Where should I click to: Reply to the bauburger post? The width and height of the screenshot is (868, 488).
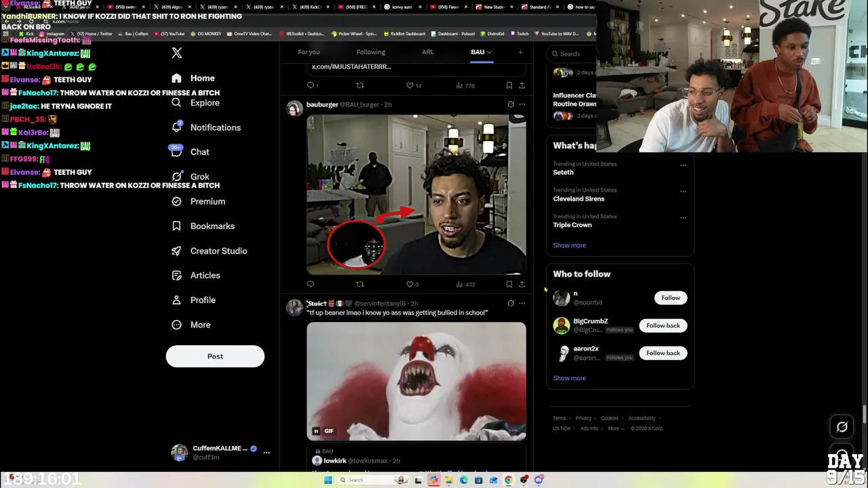(311, 284)
